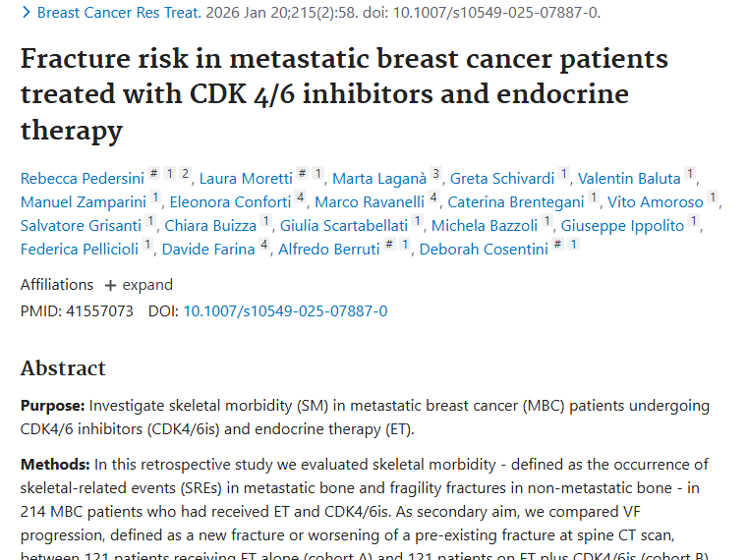This screenshot has width=747, height=560.
Task: Click affiliation superscript 3 after Marta Laganà
Action: click(436, 176)
